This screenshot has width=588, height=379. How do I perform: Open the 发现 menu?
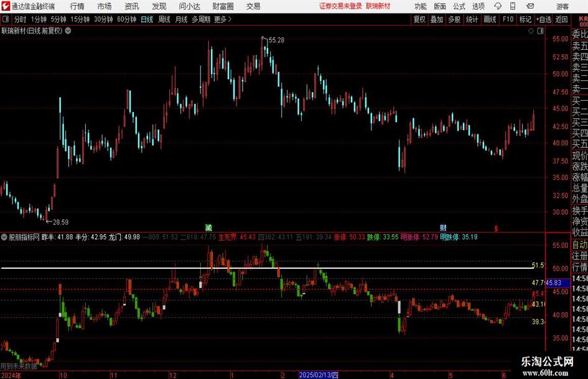pyautogui.click(x=159, y=6)
